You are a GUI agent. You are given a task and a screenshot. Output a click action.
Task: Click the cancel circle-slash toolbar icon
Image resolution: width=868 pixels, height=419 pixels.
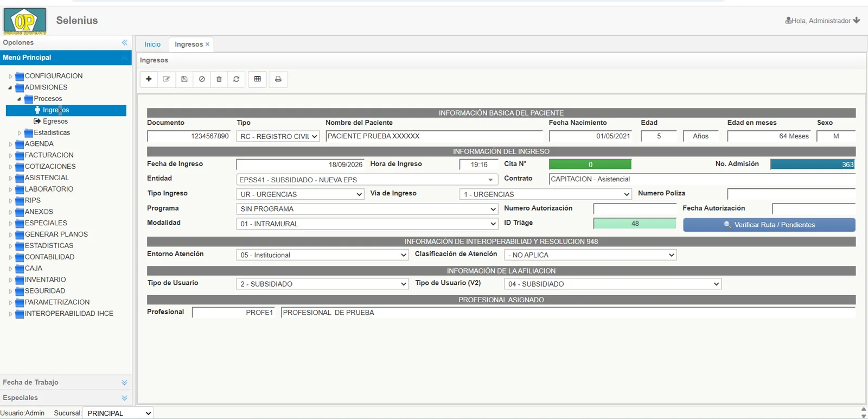pos(202,79)
